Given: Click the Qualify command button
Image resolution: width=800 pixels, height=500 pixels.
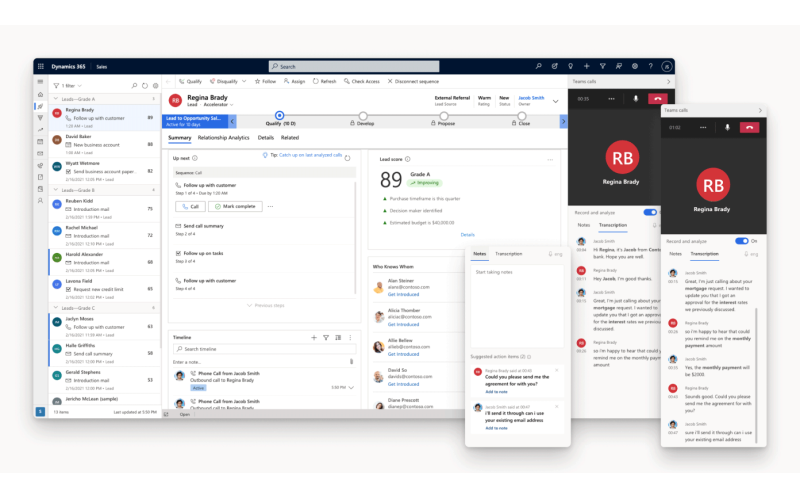Looking at the screenshot, I should point(191,81).
